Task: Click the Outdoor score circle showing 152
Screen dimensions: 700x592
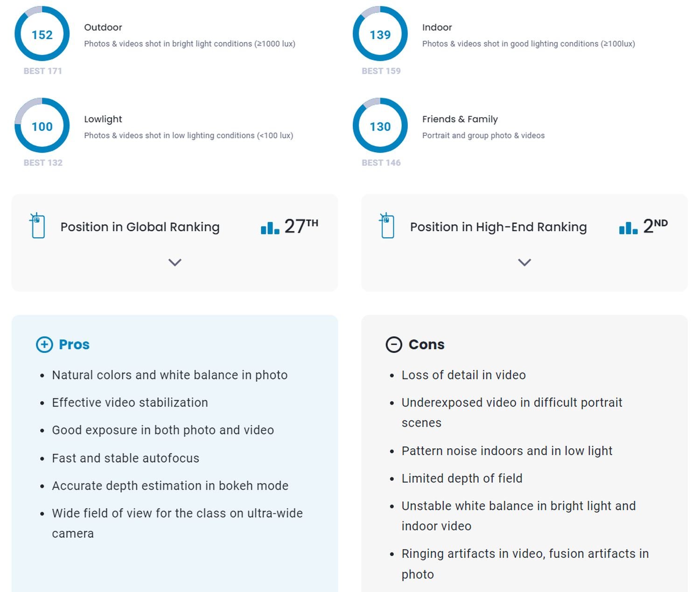Action: [42, 34]
